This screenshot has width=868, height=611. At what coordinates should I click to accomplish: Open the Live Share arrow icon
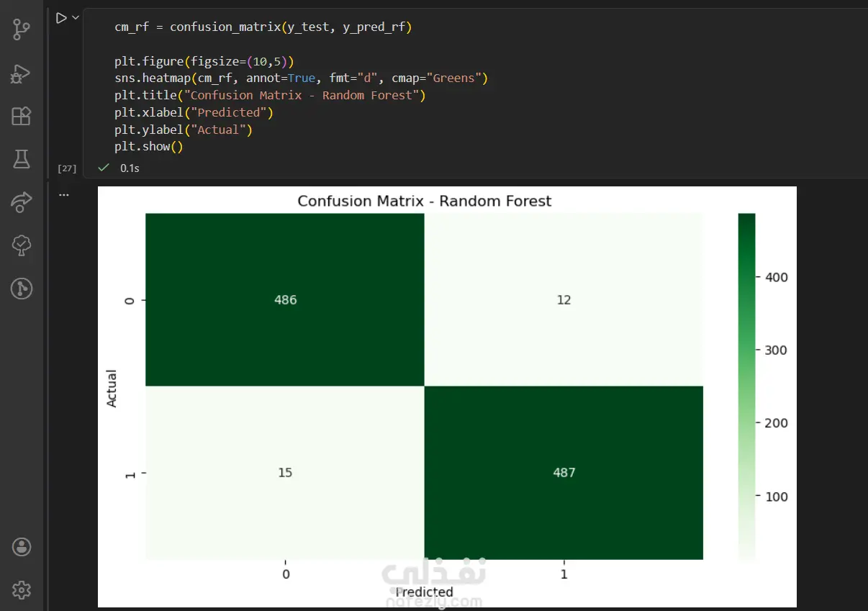22,202
